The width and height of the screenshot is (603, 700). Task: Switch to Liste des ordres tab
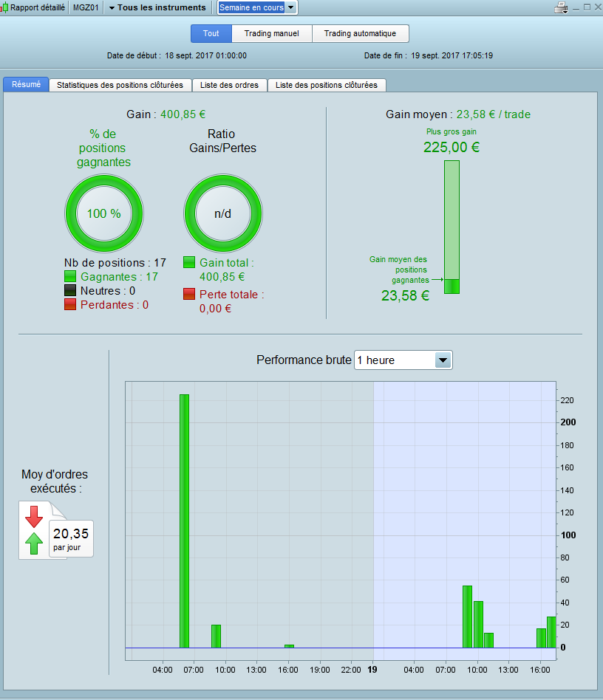coord(229,85)
